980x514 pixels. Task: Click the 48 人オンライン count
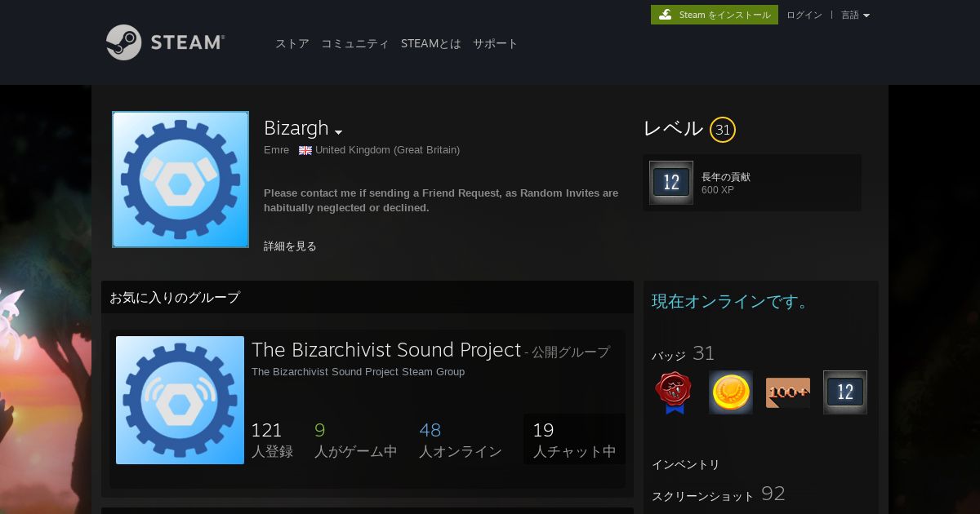coord(460,440)
